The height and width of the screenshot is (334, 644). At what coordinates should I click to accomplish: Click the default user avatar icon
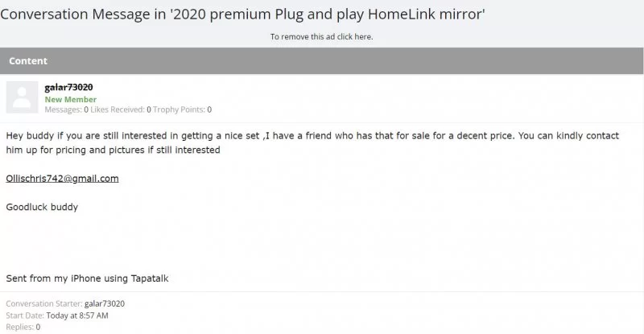coord(21,97)
